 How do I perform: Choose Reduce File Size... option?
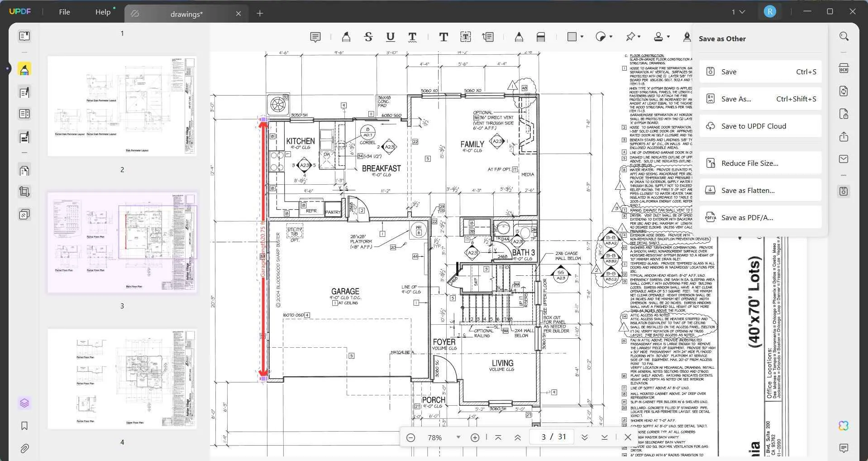point(760,163)
